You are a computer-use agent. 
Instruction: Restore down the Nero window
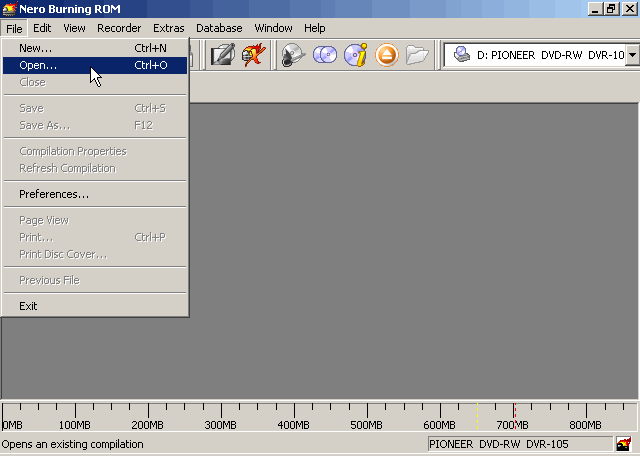point(611,9)
